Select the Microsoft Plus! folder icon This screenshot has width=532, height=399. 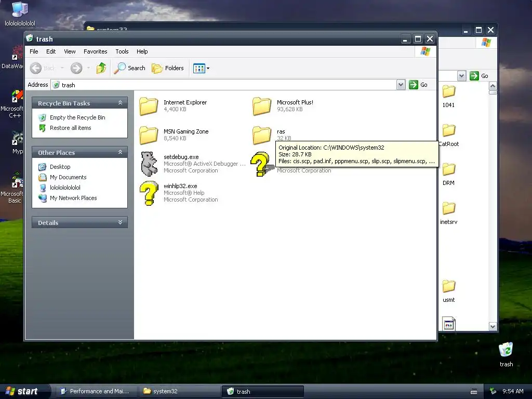click(262, 106)
